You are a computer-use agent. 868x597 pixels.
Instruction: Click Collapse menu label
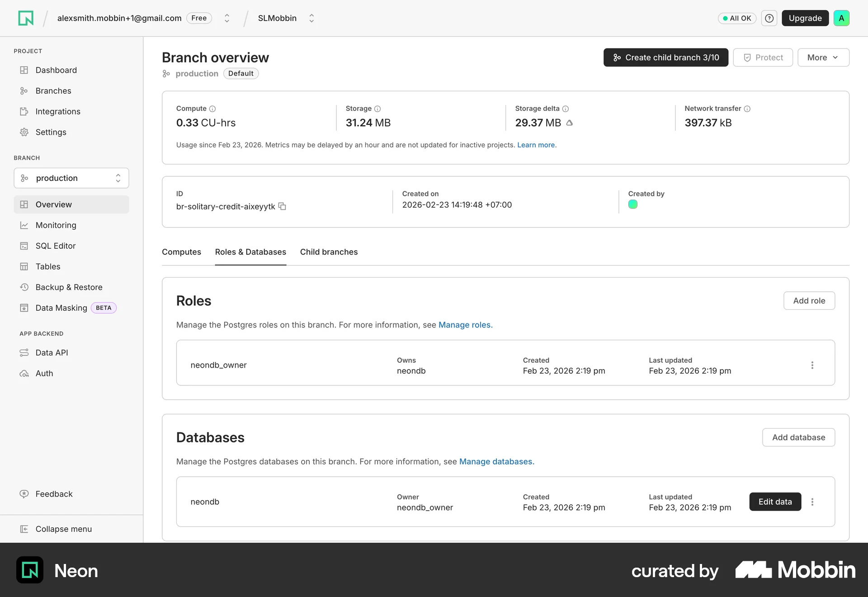(64, 529)
